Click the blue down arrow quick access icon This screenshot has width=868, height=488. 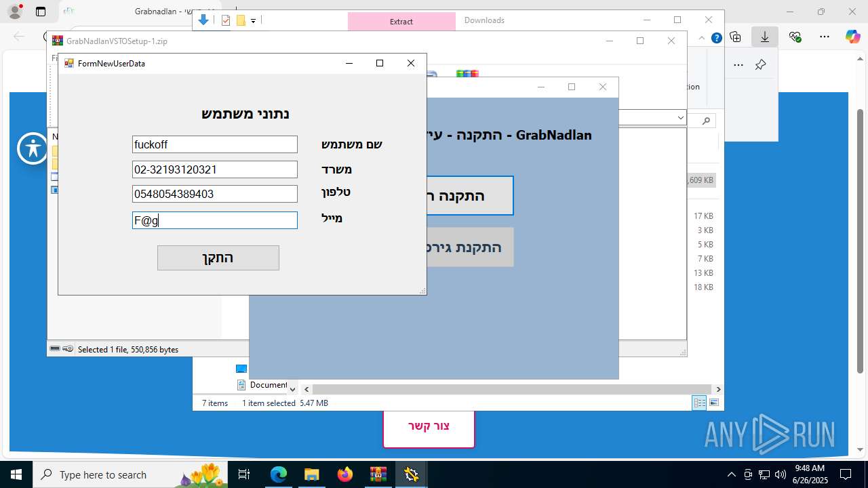[x=203, y=20]
